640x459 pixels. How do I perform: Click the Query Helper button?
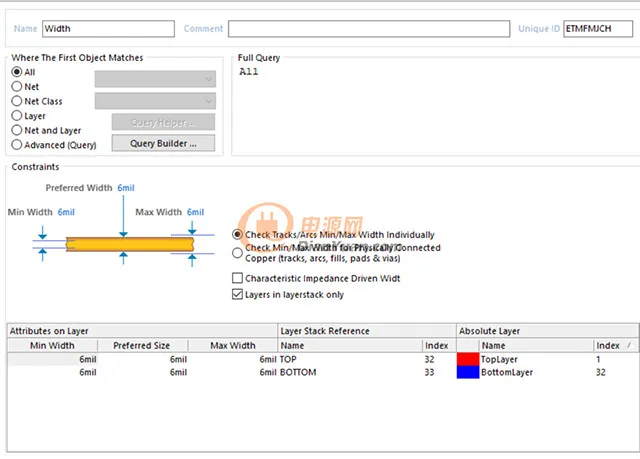(x=163, y=122)
